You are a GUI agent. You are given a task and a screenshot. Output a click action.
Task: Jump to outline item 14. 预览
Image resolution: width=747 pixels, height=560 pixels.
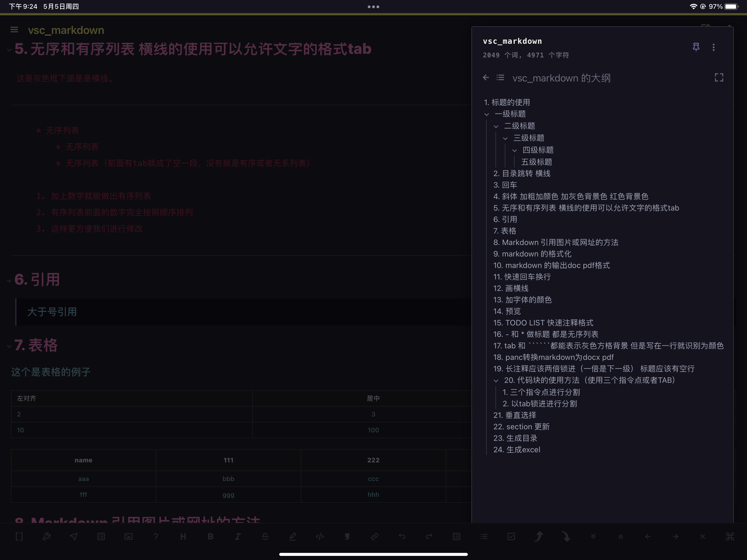507,311
